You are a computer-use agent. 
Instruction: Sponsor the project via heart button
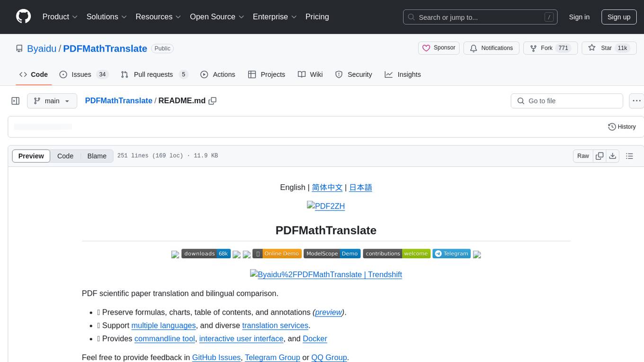point(439,48)
